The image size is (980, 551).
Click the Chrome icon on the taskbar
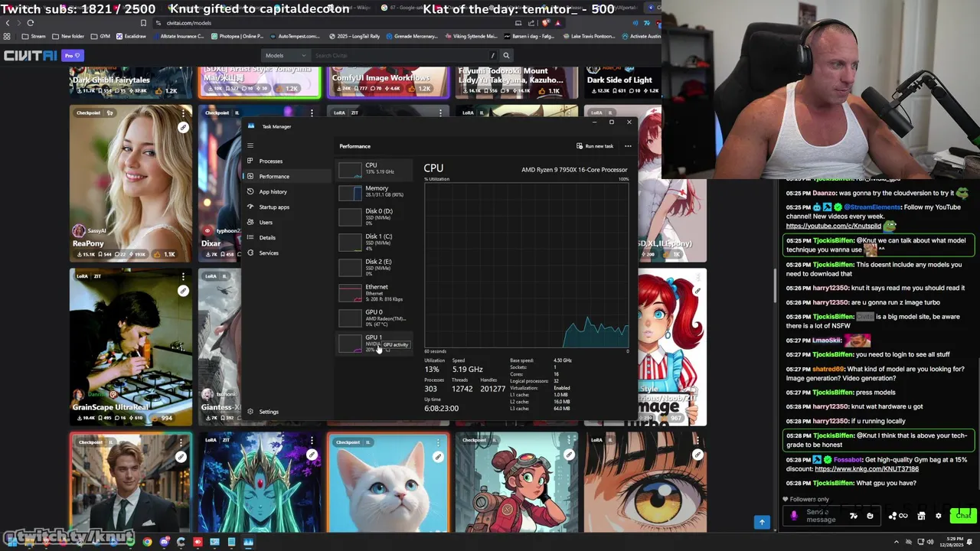click(x=148, y=542)
